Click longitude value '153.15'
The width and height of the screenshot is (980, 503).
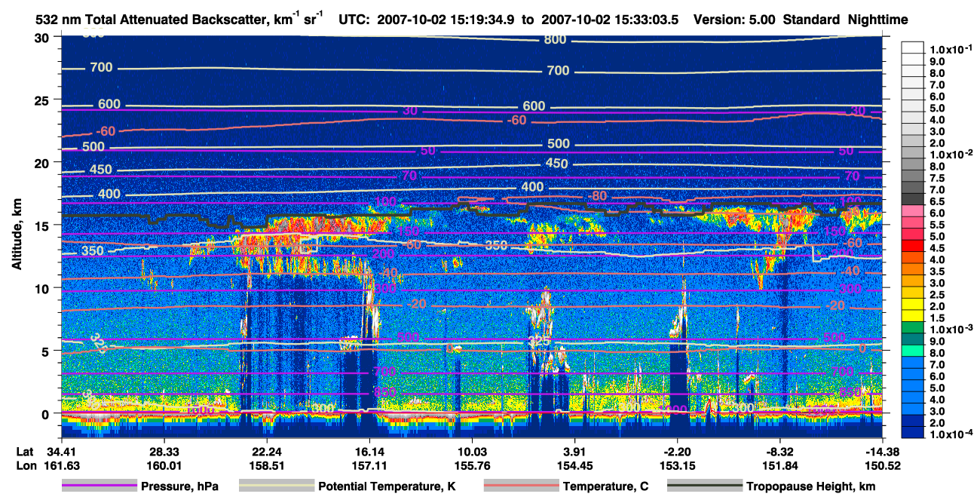678,465
